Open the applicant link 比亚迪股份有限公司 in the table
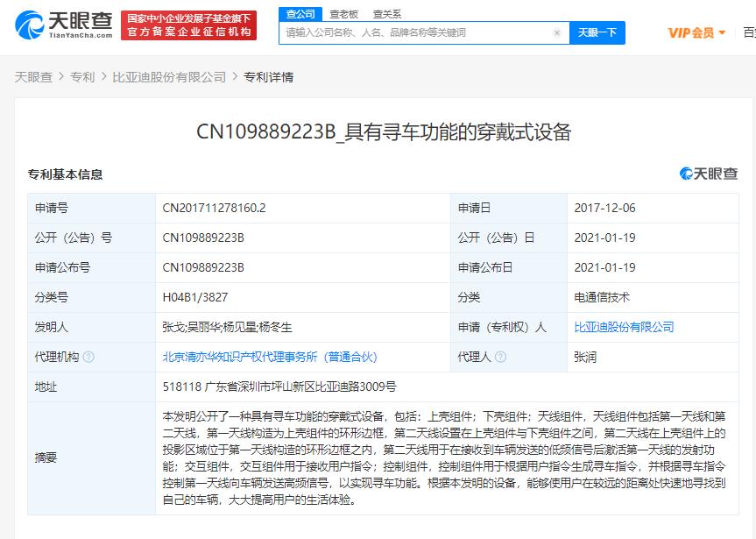756x539 pixels. point(624,327)
